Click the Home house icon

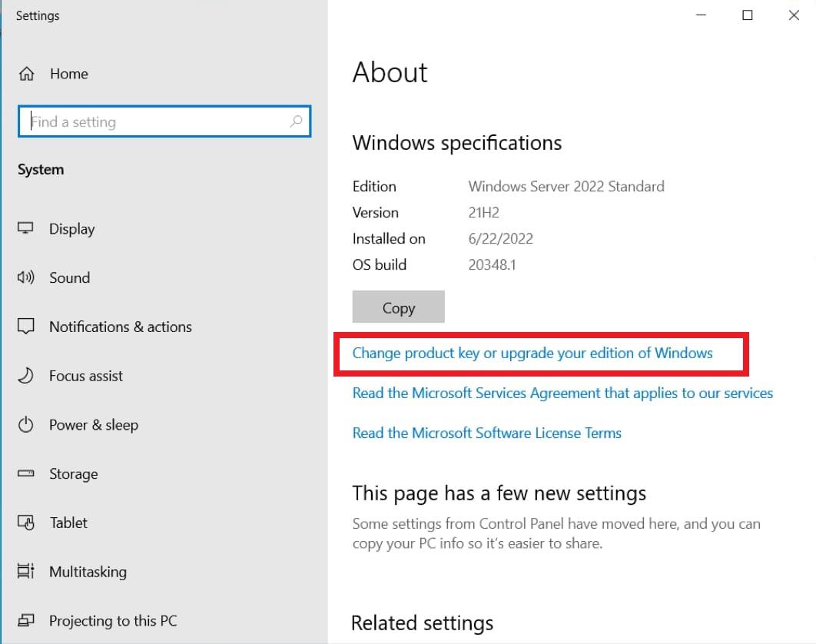pos(27,75)
